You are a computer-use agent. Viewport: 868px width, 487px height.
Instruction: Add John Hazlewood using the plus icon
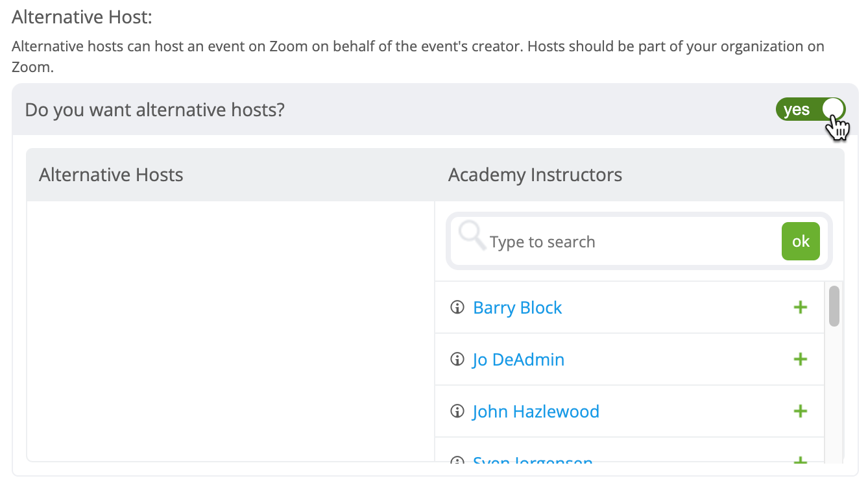[x=801, y=411]
